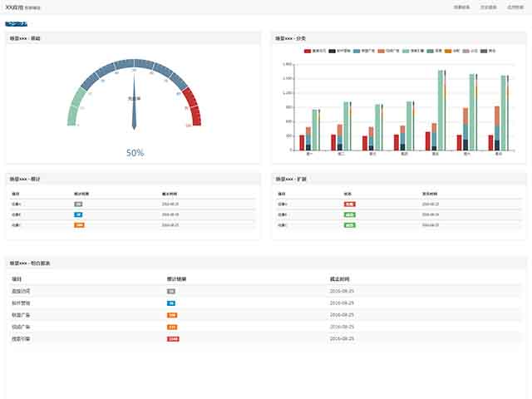Click the salmon legend color swatch

click(x=382, y=51)
